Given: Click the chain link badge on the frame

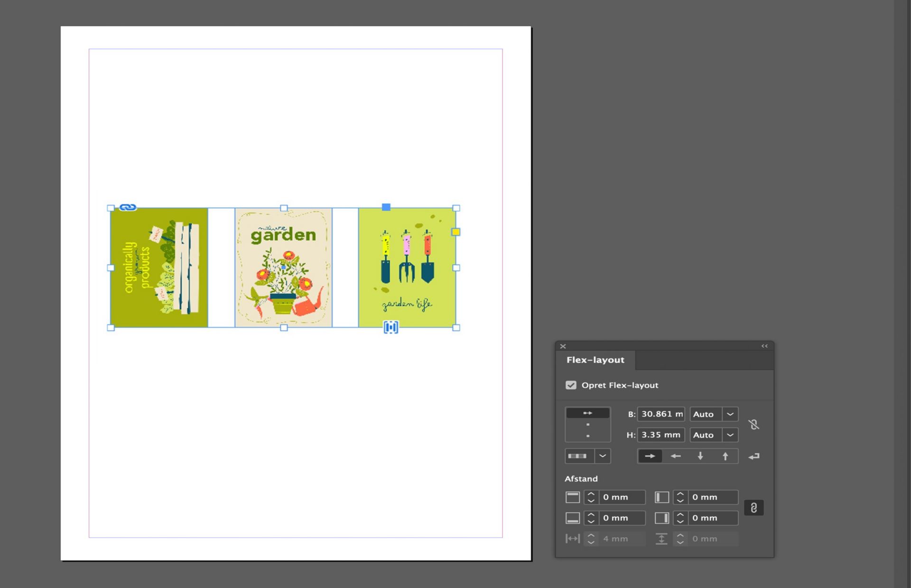Looking at the screenshot, I should point(128,207).
